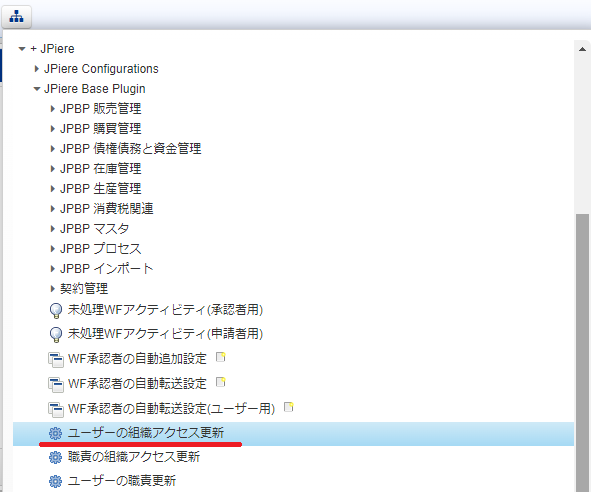This screenshot has height=492, width=591.
Task: Open WF承認者の自動転送設定(ユーザー用) window
Action: pyautogui.click(x=171, y=409)
